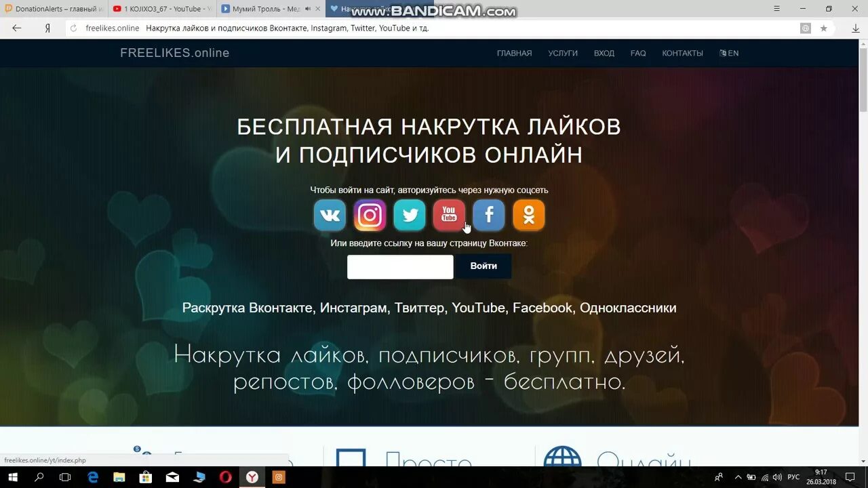
Task: Open FAQ in site navigation
Action: 638,53
